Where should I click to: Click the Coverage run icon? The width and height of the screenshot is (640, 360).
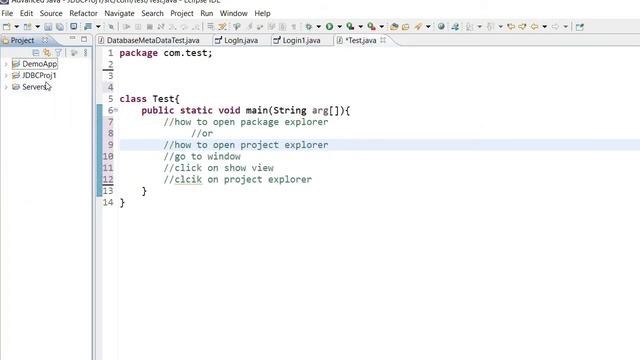point(350,27)
